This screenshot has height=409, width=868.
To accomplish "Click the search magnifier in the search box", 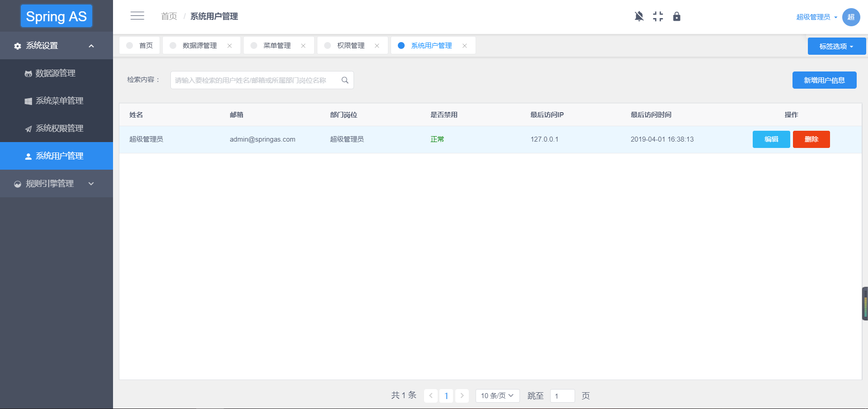I will [x=344, y=80].
